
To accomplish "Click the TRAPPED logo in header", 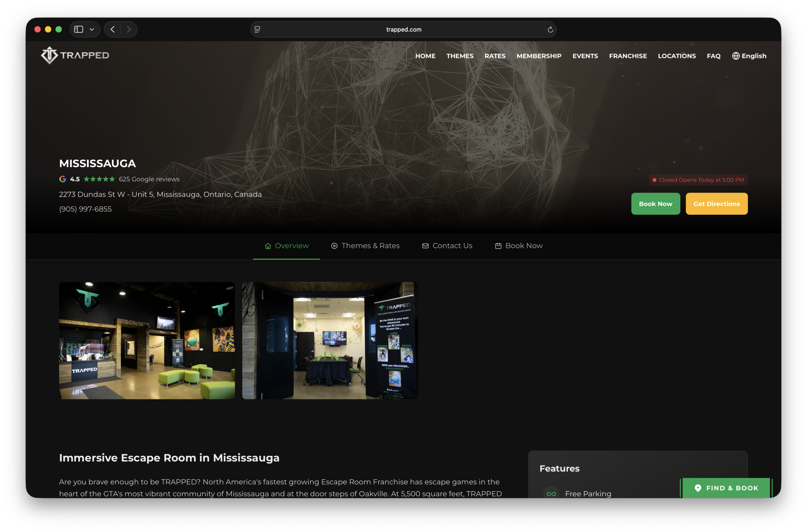I will click(75, 55).
